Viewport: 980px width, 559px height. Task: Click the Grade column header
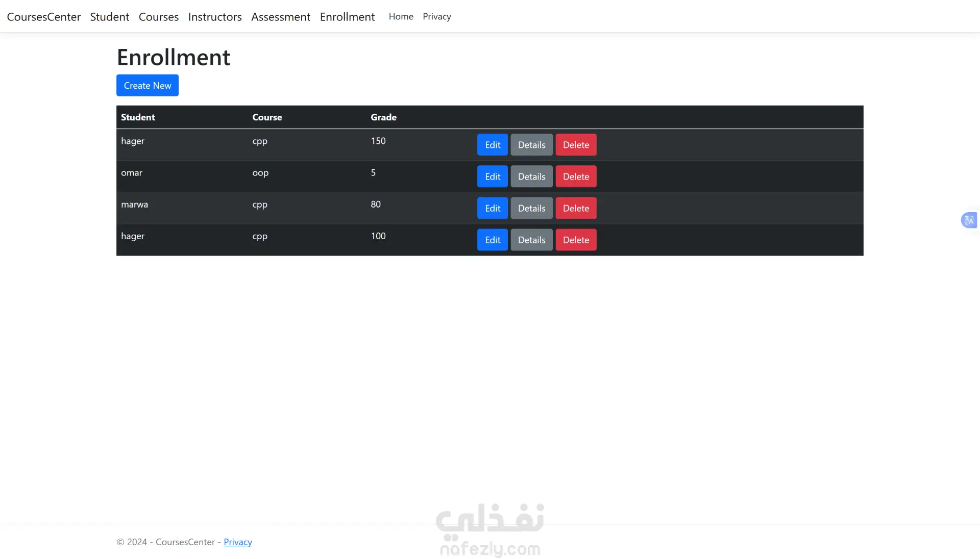383,117
